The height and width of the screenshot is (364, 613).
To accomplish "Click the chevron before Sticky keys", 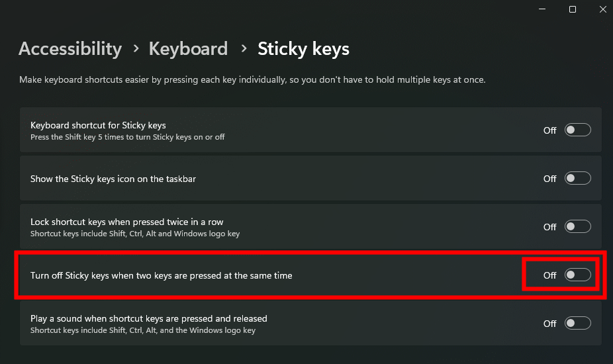I will [244, 49].
